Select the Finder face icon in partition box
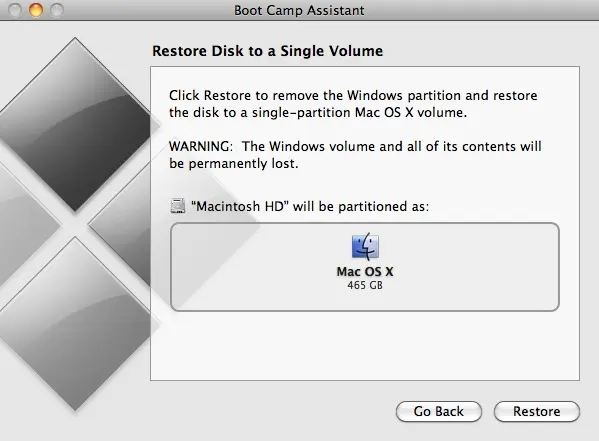This screenshot has height=441, width=599. (365, 246)
